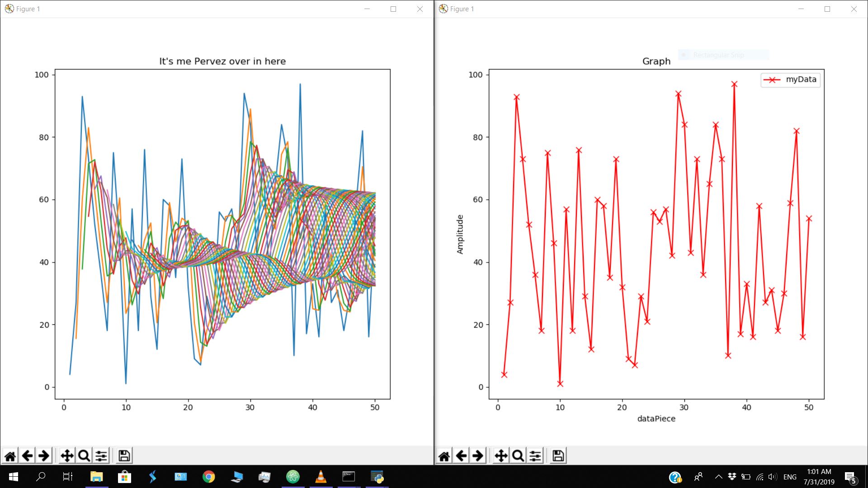Image resolution: width=868 pixels, height=488 pixels.
Task: Click Back arrow in left figure toolbar
Action: point(27,455)
